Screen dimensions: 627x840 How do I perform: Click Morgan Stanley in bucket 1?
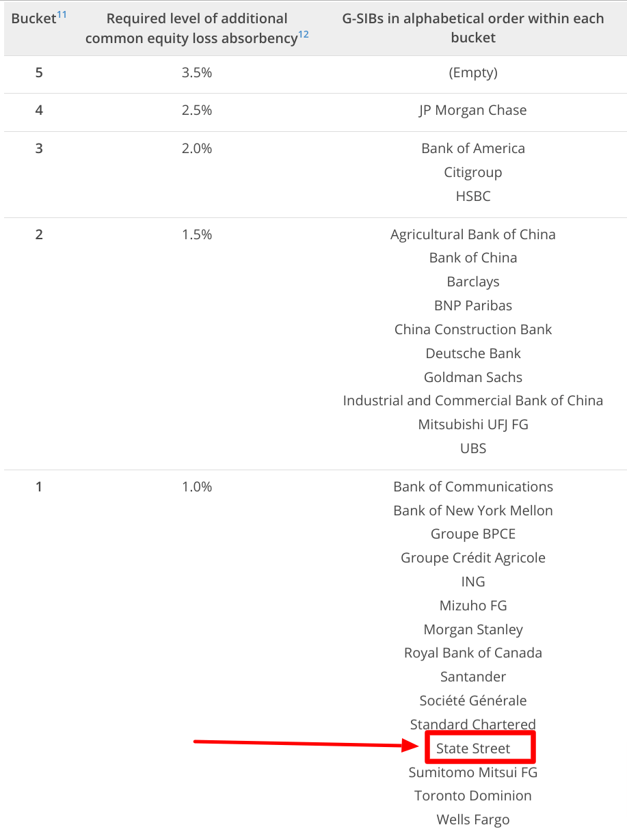(473, 629)
